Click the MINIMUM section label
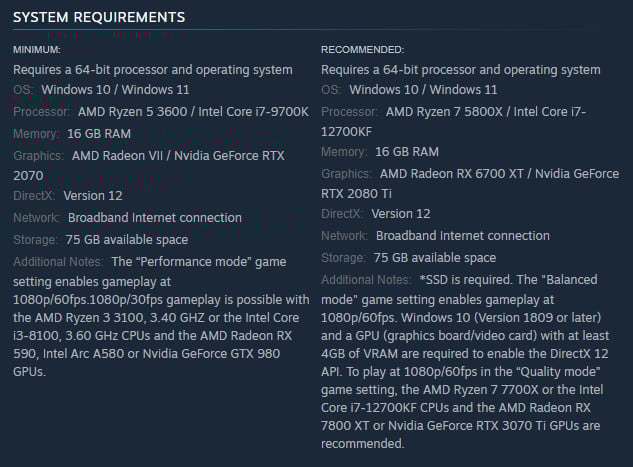The image size is (633, 467). click(37, 50)
